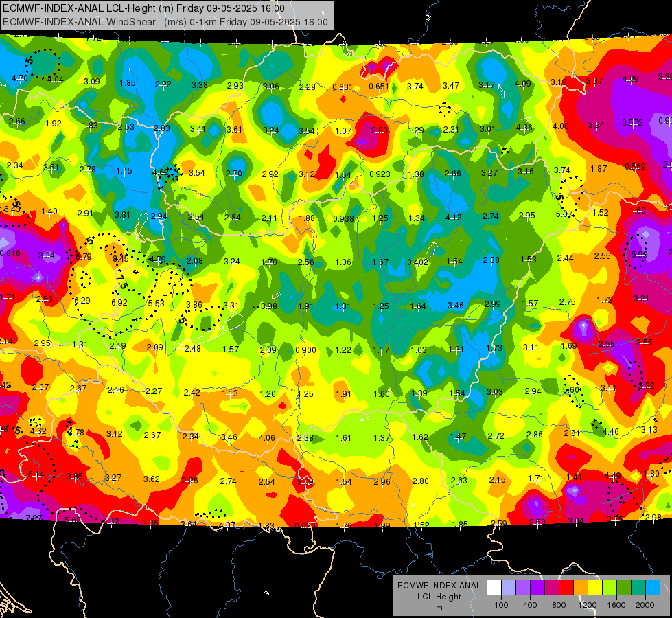672x618 pixels.
Task: Click the wind shear value 0.626
Action: [x=305, y=525]
